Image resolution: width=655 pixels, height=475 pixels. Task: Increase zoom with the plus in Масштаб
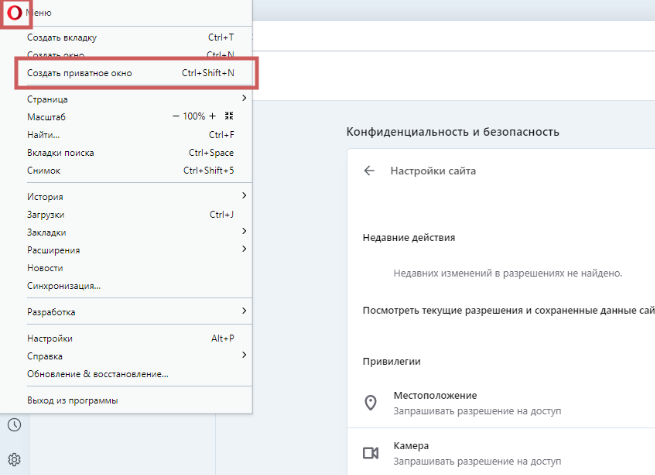pos(212,117)
